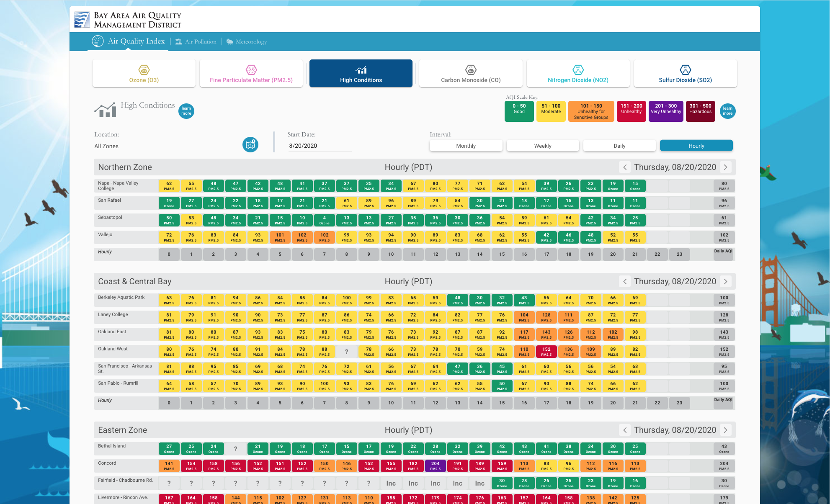830x504 pixels.
Task: Click the Ozone hexagon icon
Action: pyautogui.click(x=144, y=70)
